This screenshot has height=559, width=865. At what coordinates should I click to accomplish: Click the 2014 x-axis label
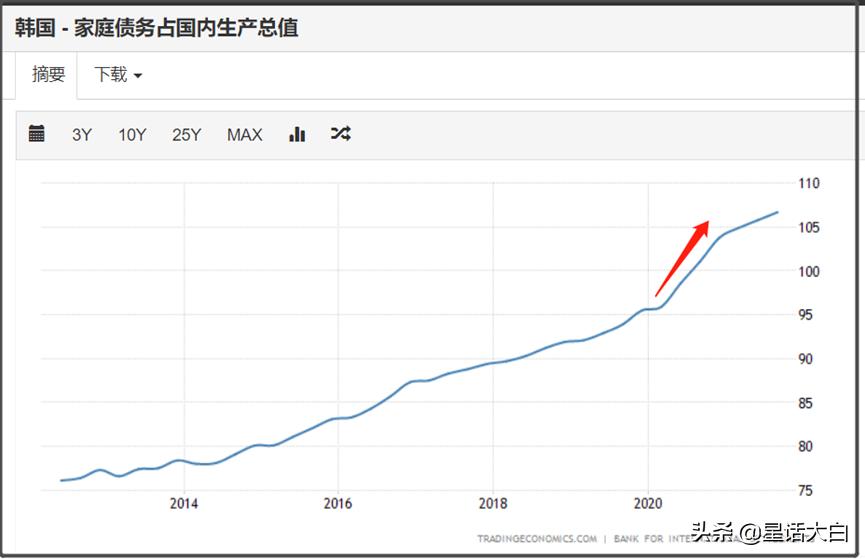pos(184,503)
